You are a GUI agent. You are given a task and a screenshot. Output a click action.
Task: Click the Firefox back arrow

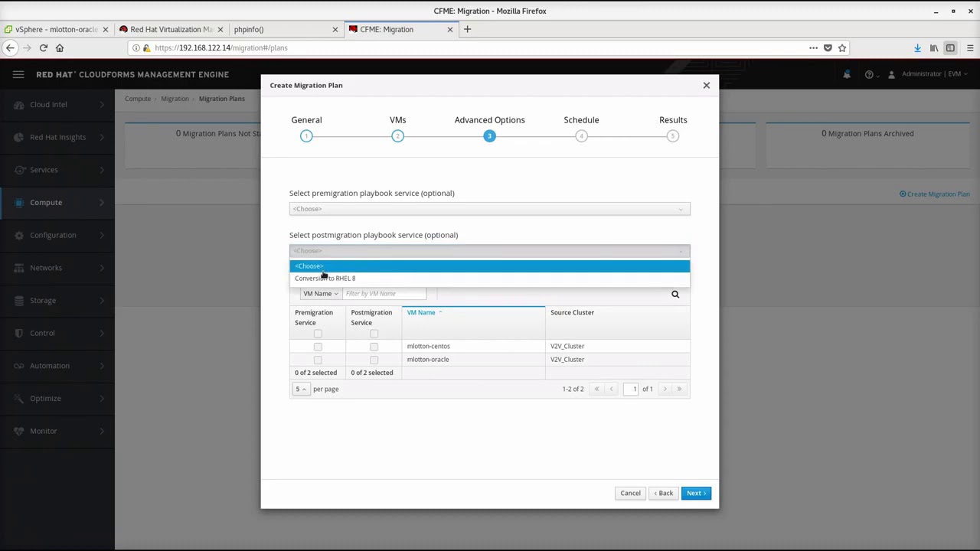10,47
